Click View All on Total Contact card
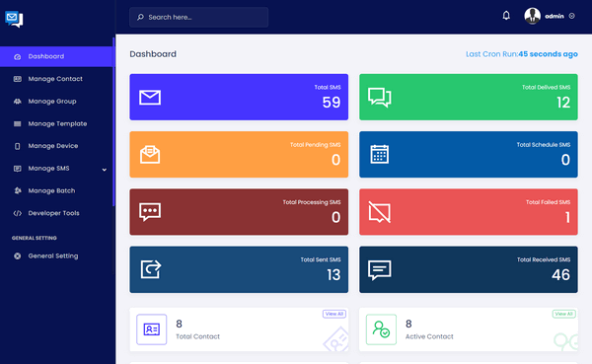The image size is (592, 364). 334,314
